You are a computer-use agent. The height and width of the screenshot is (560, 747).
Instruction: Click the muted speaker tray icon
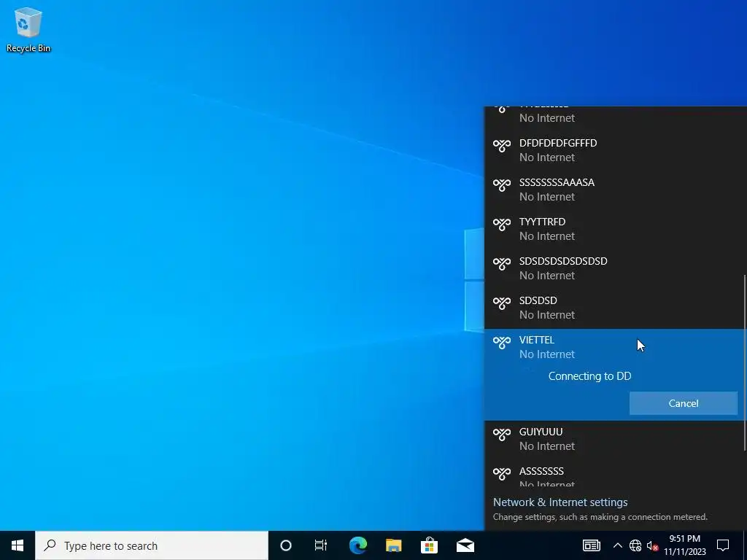(652, 545)
